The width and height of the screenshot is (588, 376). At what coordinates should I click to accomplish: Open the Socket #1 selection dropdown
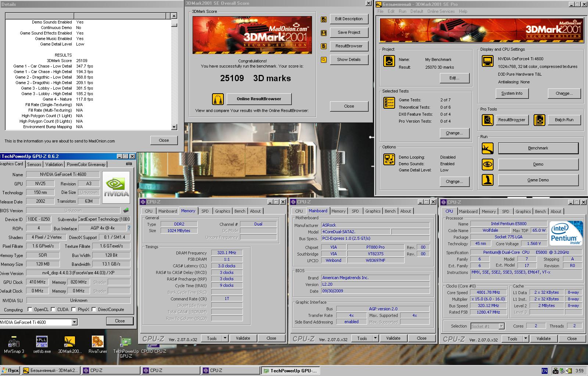point(501,326)
